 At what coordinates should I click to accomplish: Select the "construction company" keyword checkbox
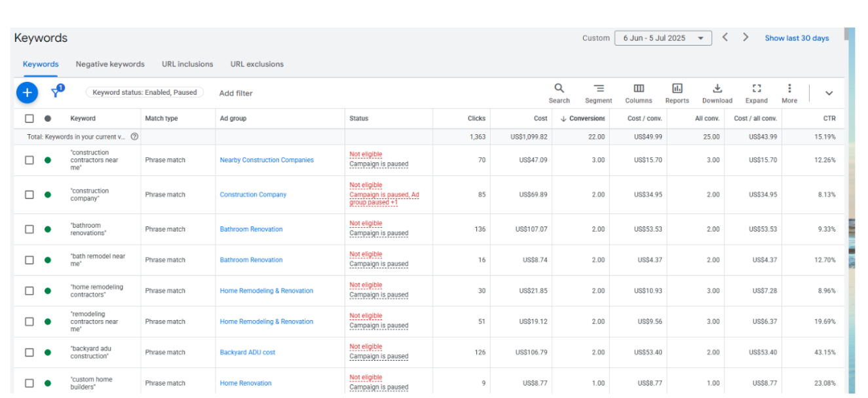pos(29,194)
